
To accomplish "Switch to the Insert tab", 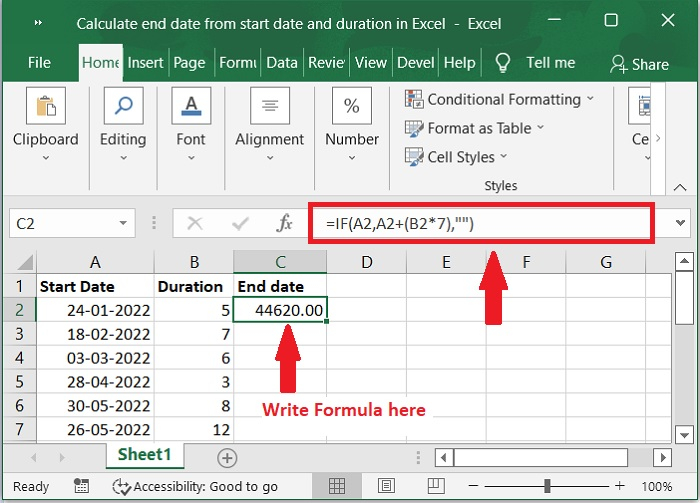I will [146, 63].
